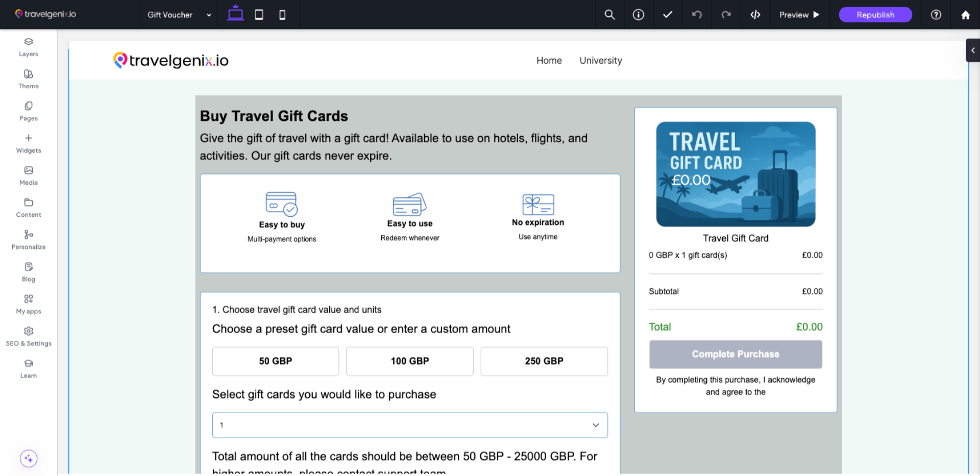Switch to tablet preview mode
980x476 pixels.
point(259,15)
